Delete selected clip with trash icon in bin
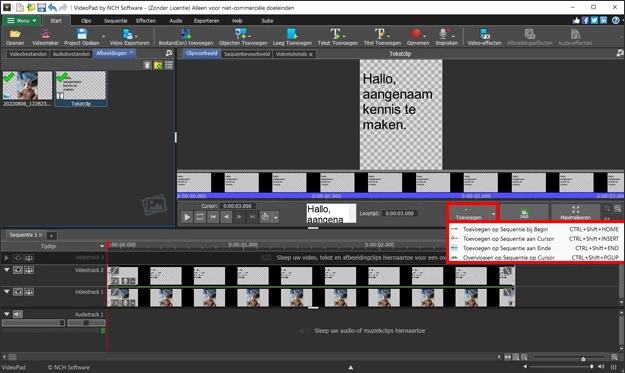The width and height of the screenshot is (625, 373). coord(147,65)
